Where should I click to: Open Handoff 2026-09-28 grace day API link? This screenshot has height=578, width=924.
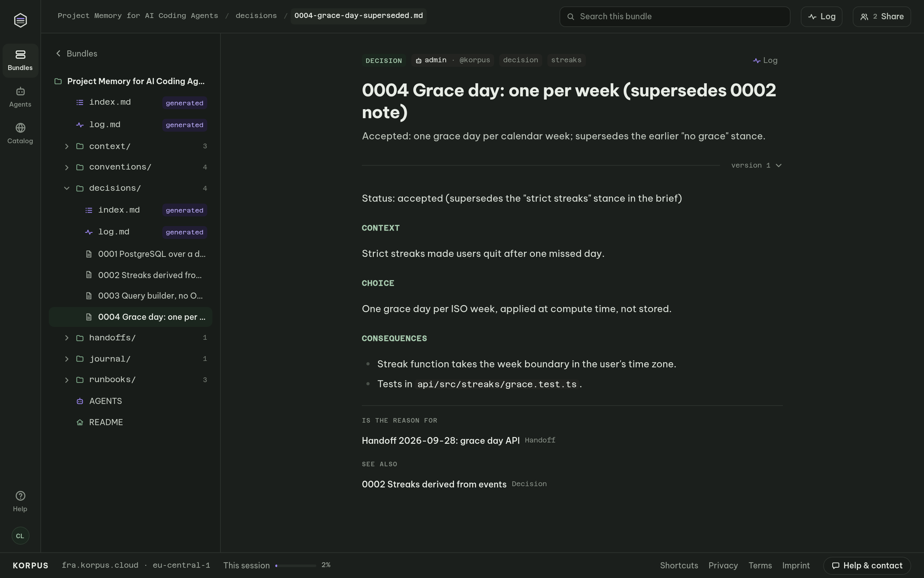click(441, 441)
